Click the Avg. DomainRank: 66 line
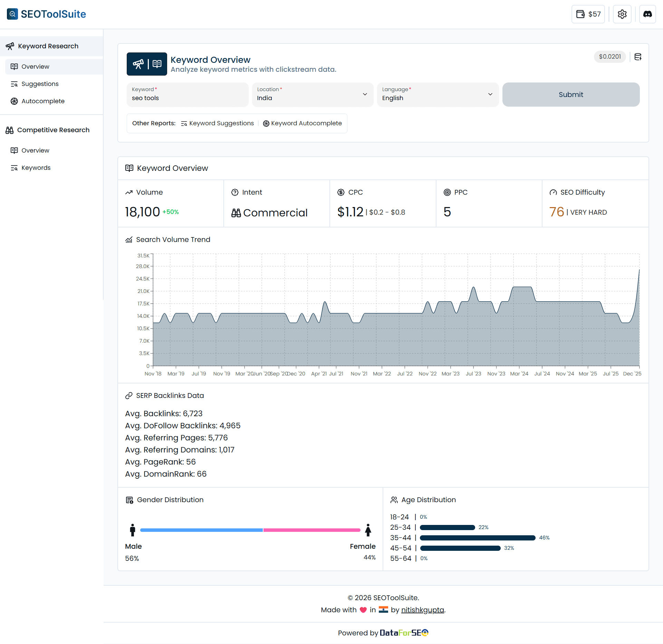This screenshot has height=644, width=663. [x=166, y=474]
